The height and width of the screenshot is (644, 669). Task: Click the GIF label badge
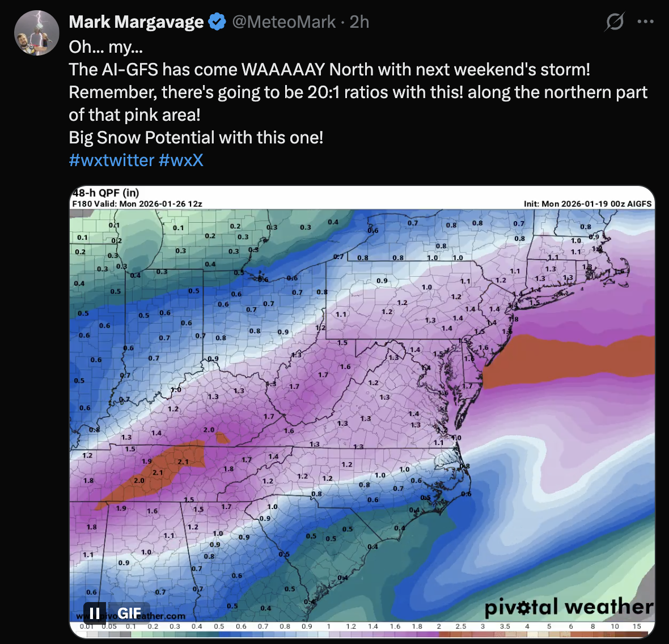(x=129, y=613)
